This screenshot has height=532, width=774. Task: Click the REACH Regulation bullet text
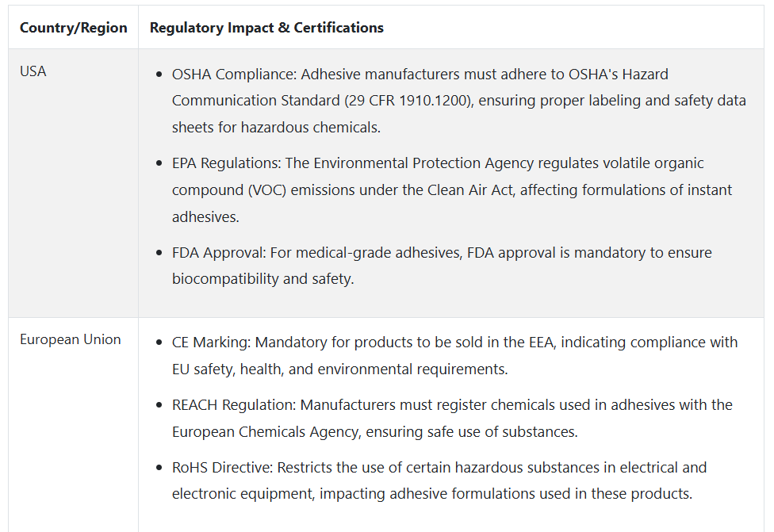click(x=452, y=419)
